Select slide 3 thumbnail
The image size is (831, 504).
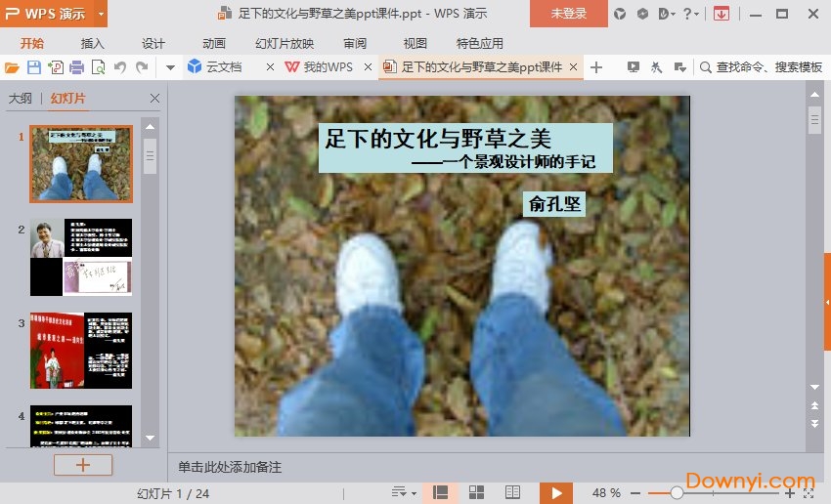pos(81,351)
